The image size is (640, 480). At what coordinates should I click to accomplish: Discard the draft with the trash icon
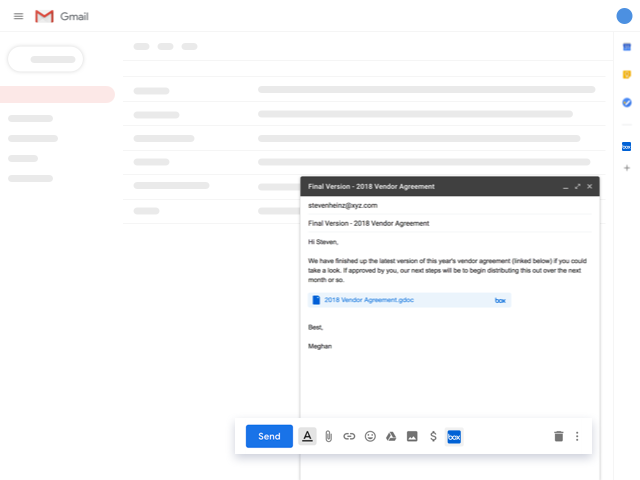coord(559,436)
